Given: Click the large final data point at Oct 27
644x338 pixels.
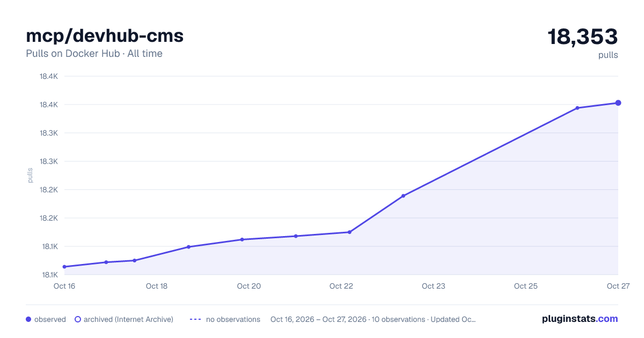Looking at the screenshot, I should pyautogui.click(x=618, y=103).
